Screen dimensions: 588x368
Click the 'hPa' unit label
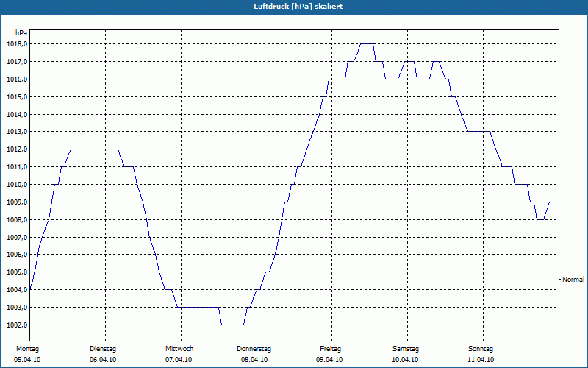pos(21,33)
